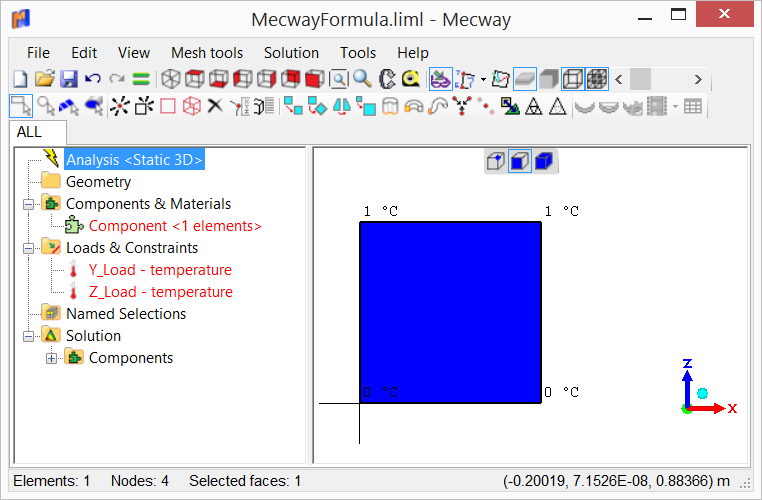
Task: Click the Redo arrow icon
Action: (x=117, y=79)
